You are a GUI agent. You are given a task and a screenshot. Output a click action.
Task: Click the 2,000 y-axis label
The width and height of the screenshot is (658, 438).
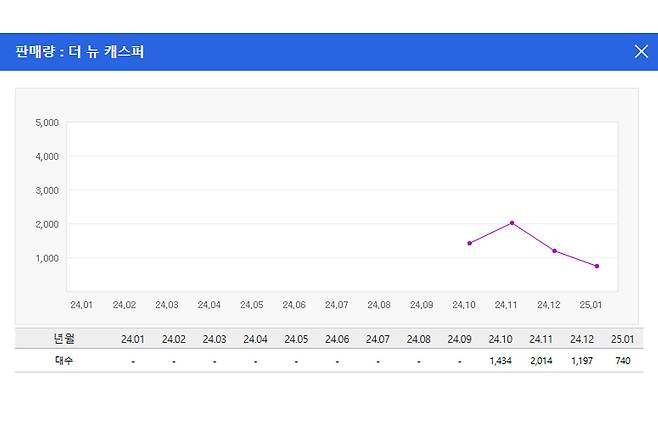point(47,224)
